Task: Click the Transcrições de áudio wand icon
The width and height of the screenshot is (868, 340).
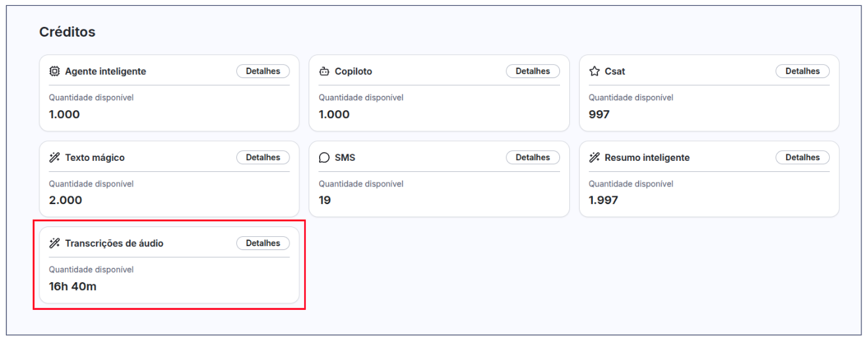Action: [x=54, y=244]
